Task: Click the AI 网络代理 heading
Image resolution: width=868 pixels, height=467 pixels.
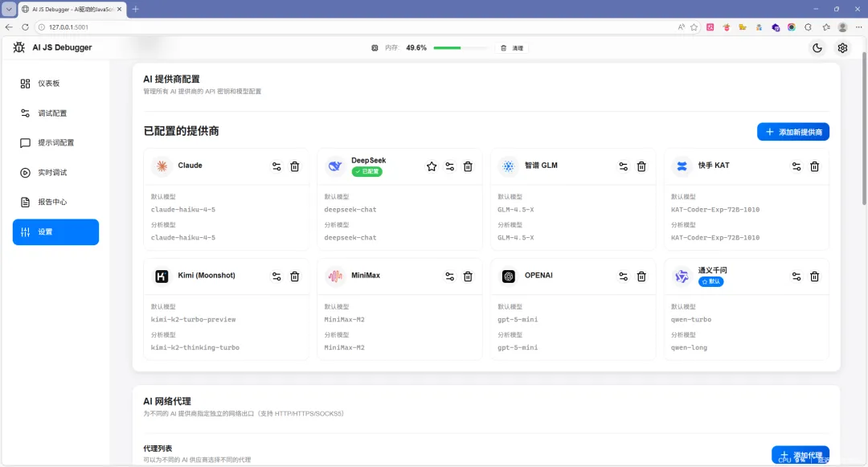Action: pyautogui.click(x=166, y=401)
